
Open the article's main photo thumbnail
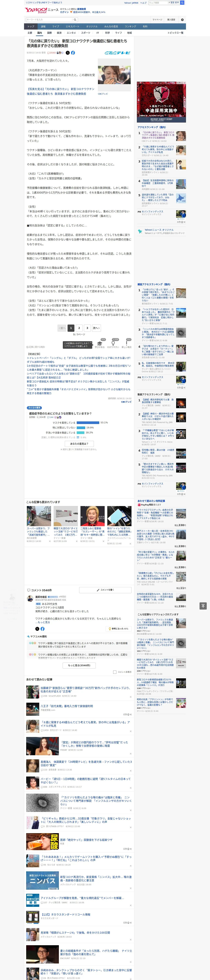114,75
